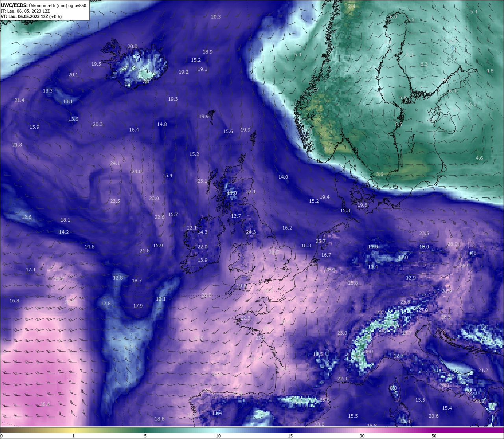Click the 17.3 value label
This screenshot has height=439, width=504.
pos(30,269)
